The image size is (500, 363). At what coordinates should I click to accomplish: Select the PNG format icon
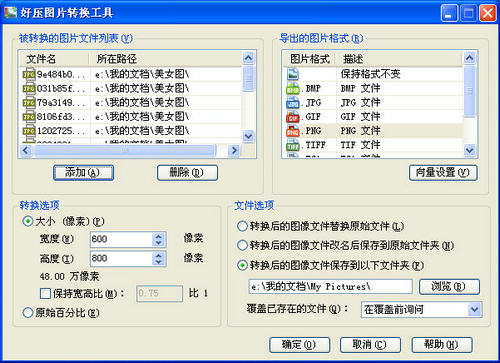pyautogui.click(x=293, y=131)
